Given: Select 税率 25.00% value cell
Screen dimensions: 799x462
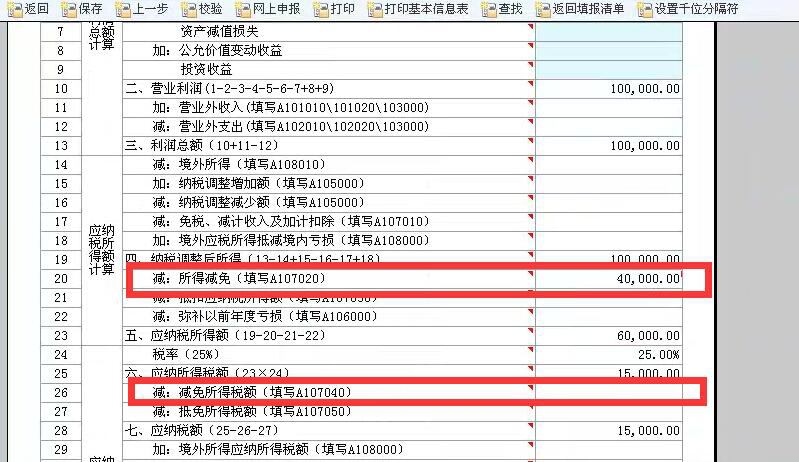Looking at the screenshot, I should click(609, 355).
